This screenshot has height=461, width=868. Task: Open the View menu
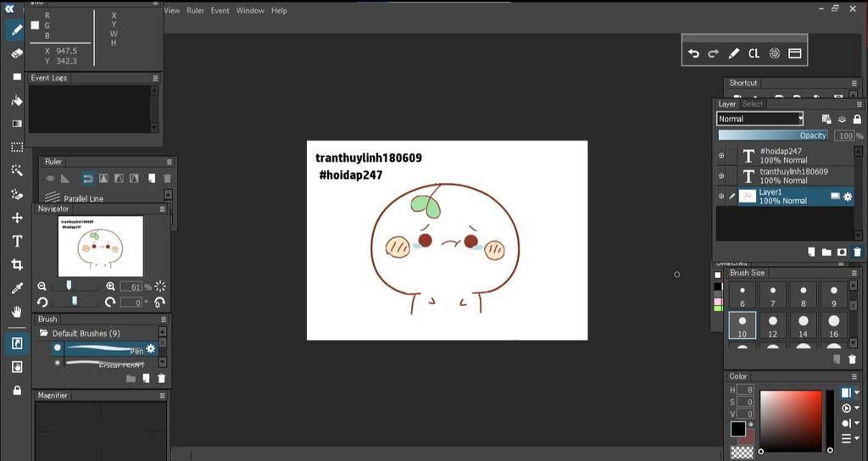pyautogui.click(x=172, y=10)
